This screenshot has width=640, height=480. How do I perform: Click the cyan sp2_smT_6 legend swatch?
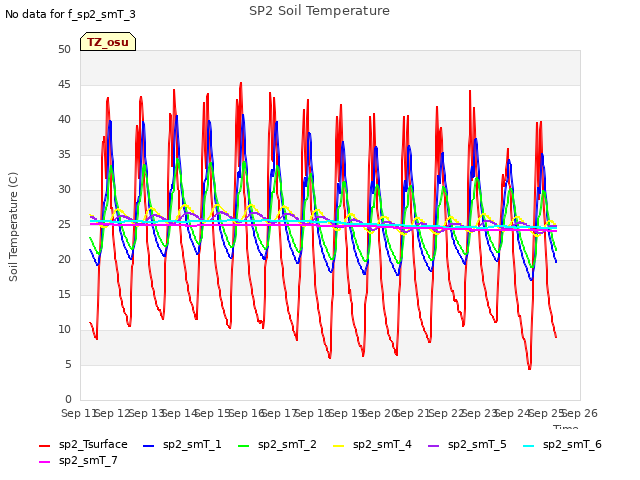pos(528,446)
